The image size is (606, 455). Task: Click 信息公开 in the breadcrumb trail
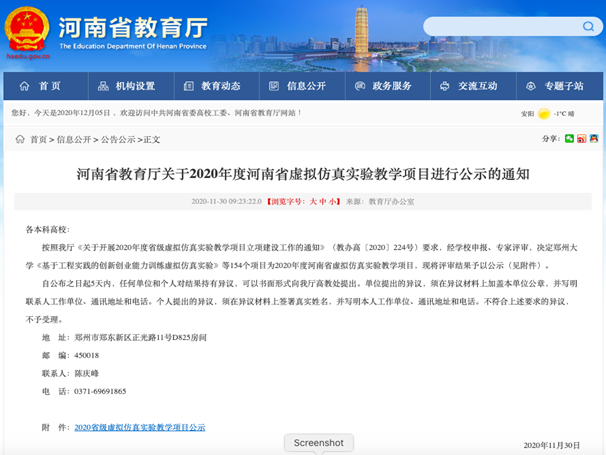point(74,140)
